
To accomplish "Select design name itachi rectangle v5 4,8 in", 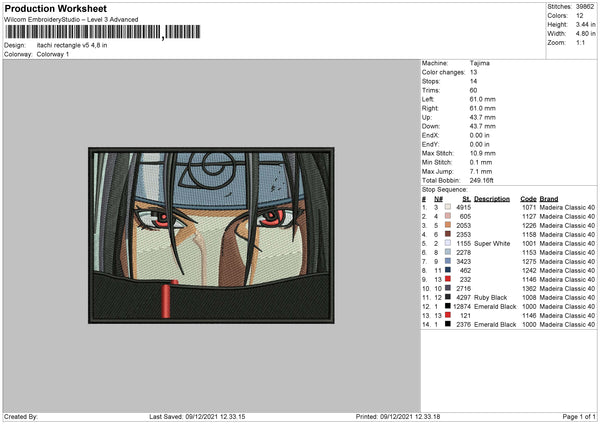I will point(72,45).
